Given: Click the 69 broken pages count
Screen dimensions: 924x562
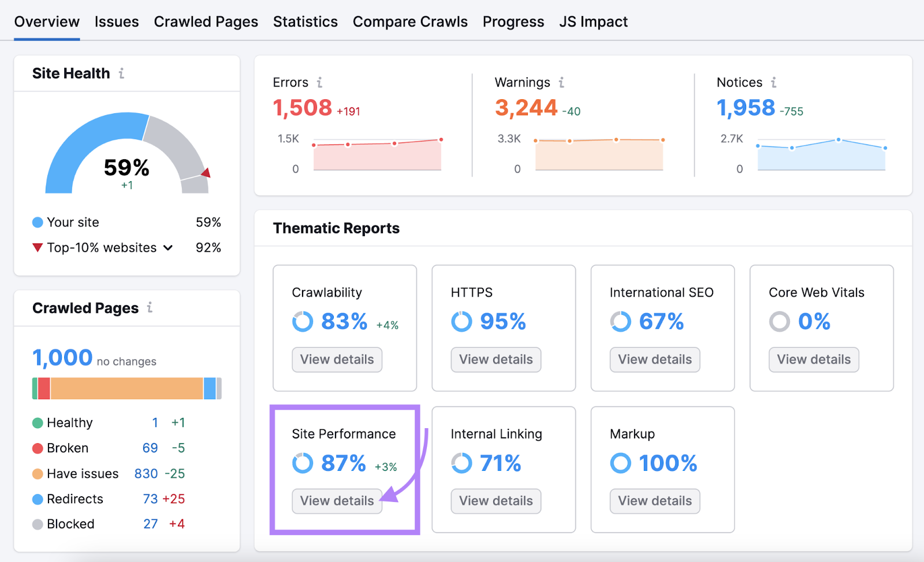Looking at the screenshot, I should click(150, 448).
